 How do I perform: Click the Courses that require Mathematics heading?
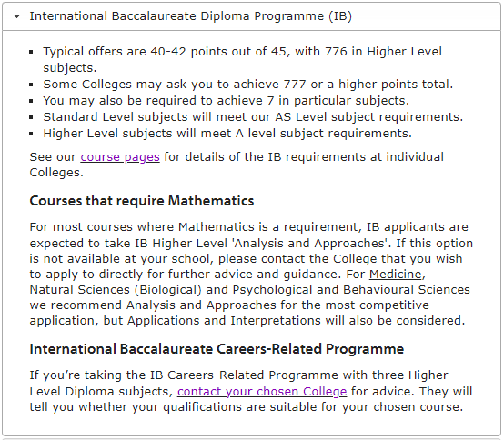(x=142, y=201)
